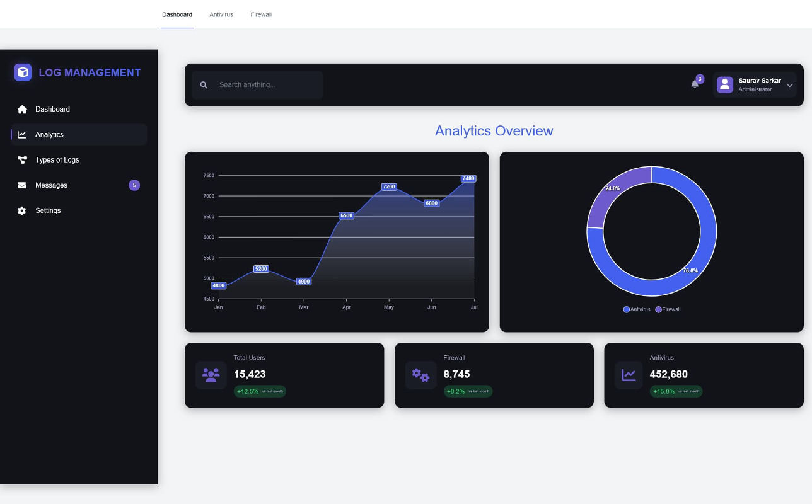Screen dimensions: 812x504
Task: Toggle the Firewall legend item in donut chart
Action: (668, 309)
